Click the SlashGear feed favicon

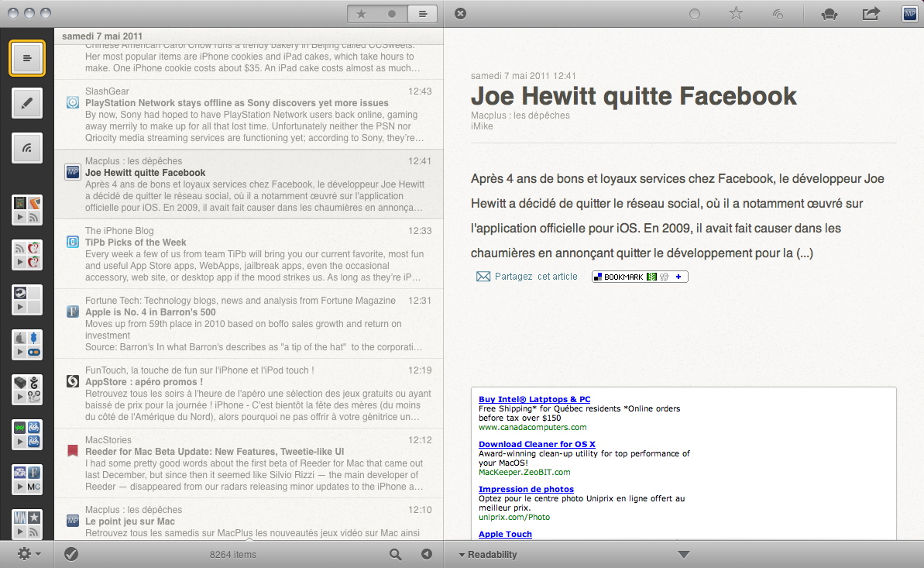73,102
